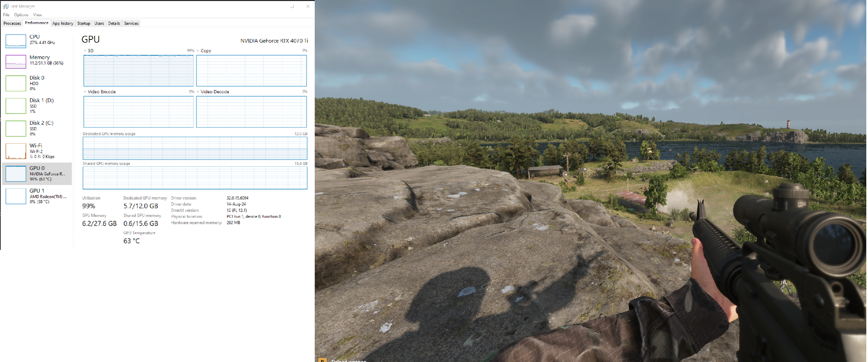Switch to the Services tab

[x=131, y=23]
